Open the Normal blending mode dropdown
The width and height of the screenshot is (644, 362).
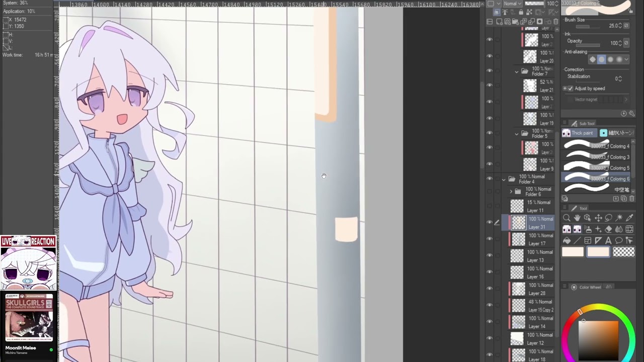[513, 4]
